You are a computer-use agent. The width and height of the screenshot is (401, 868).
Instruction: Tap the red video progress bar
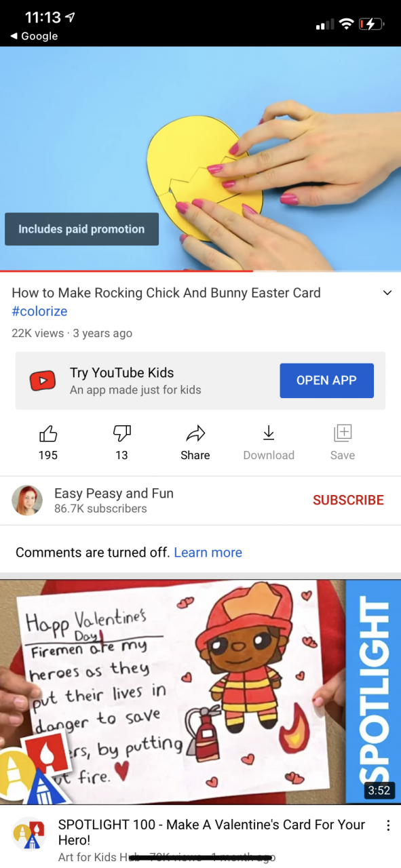pyautogui.click(x=126, y=271)
